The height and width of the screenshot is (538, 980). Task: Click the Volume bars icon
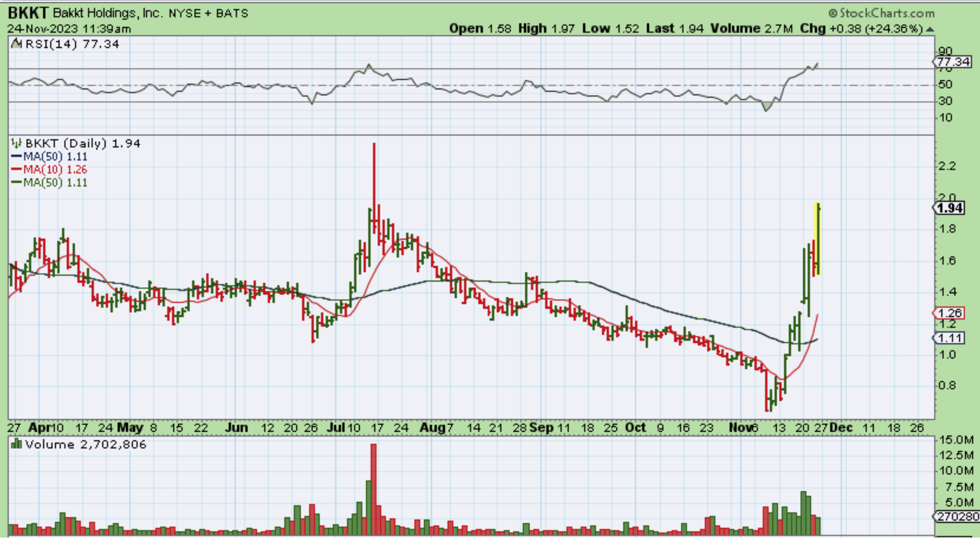(x=16, y=444)
